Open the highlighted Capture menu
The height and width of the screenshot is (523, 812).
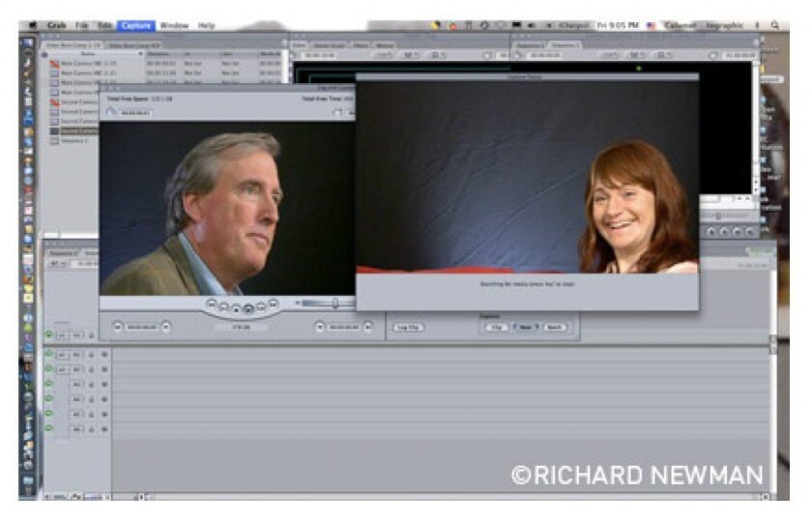(x=136, y=25)
